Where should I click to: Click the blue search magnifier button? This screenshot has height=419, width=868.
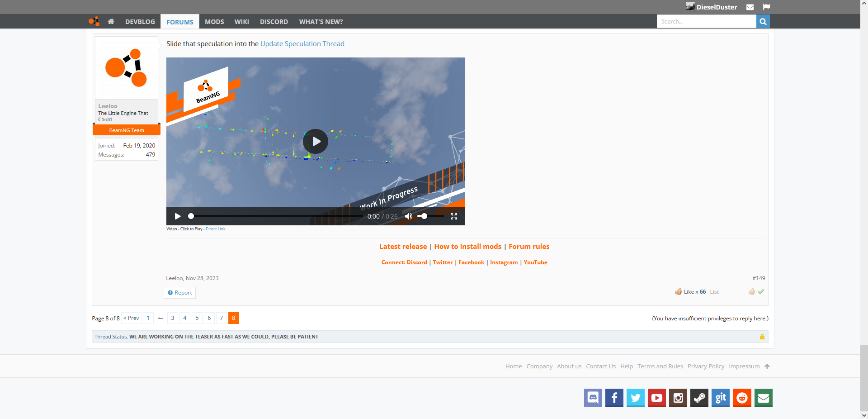coord(763,21)
